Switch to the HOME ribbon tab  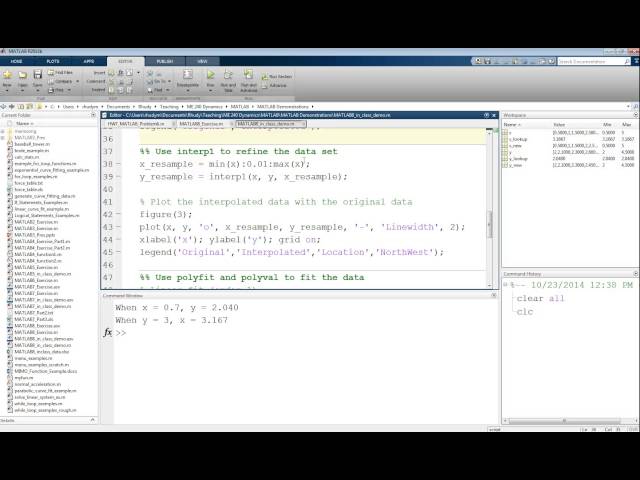pos(16,61)
